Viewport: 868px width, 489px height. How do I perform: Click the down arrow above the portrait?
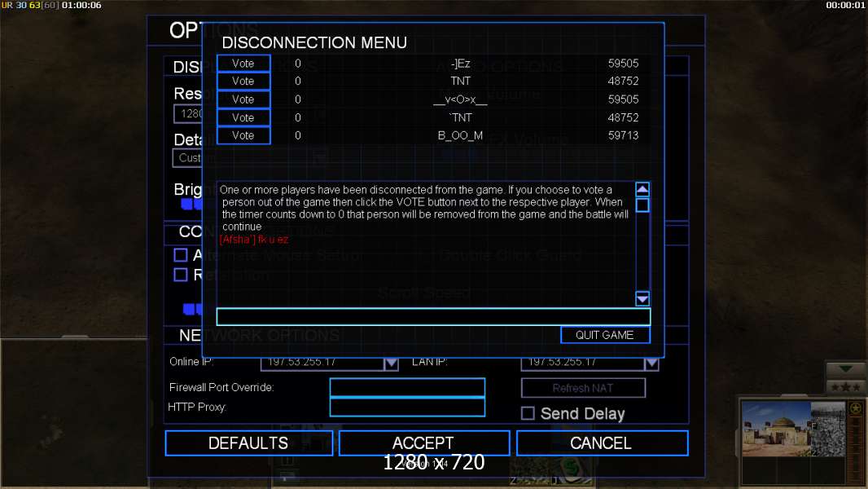845,369
